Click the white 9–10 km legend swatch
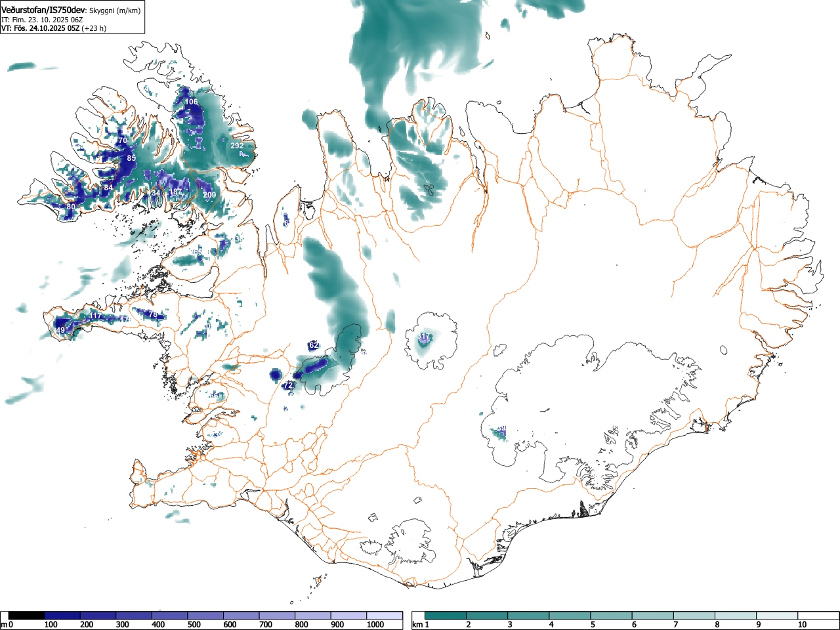This screenshot has height=630, width=840. click(778, 616)
